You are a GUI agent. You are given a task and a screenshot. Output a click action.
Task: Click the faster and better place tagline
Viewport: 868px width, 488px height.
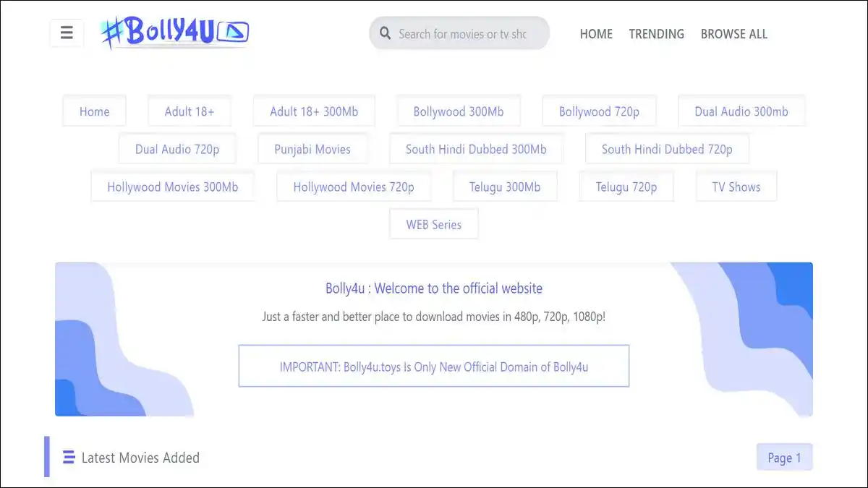[x=434, y=317]
